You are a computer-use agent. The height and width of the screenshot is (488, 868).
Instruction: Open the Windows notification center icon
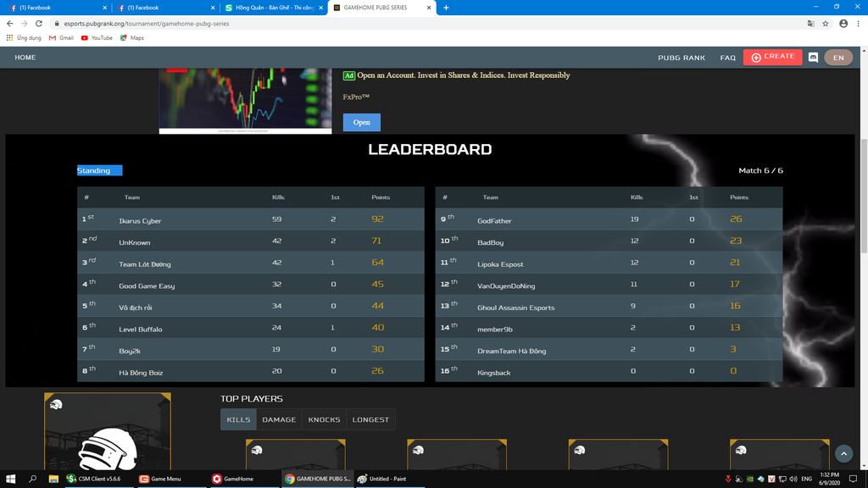[853, 479]
